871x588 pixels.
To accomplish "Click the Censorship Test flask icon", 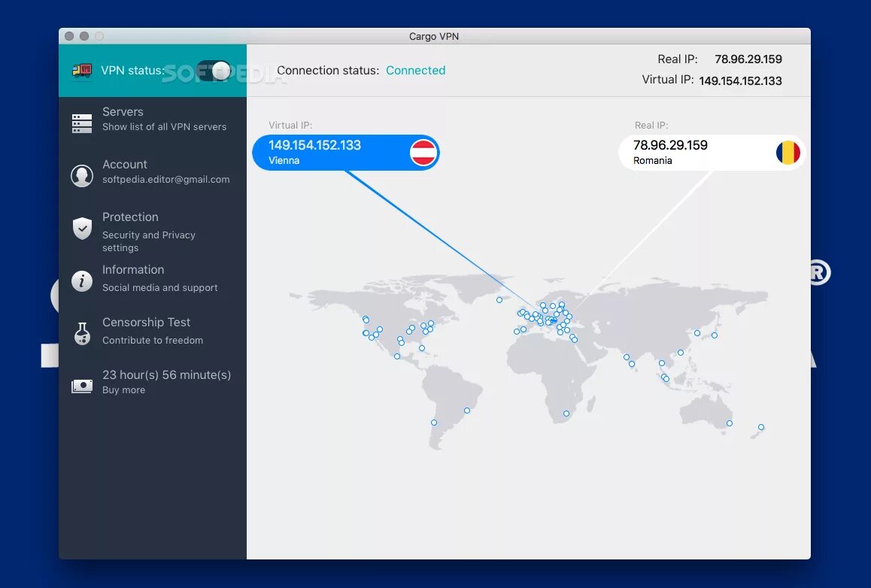I will tap(82, 333).
